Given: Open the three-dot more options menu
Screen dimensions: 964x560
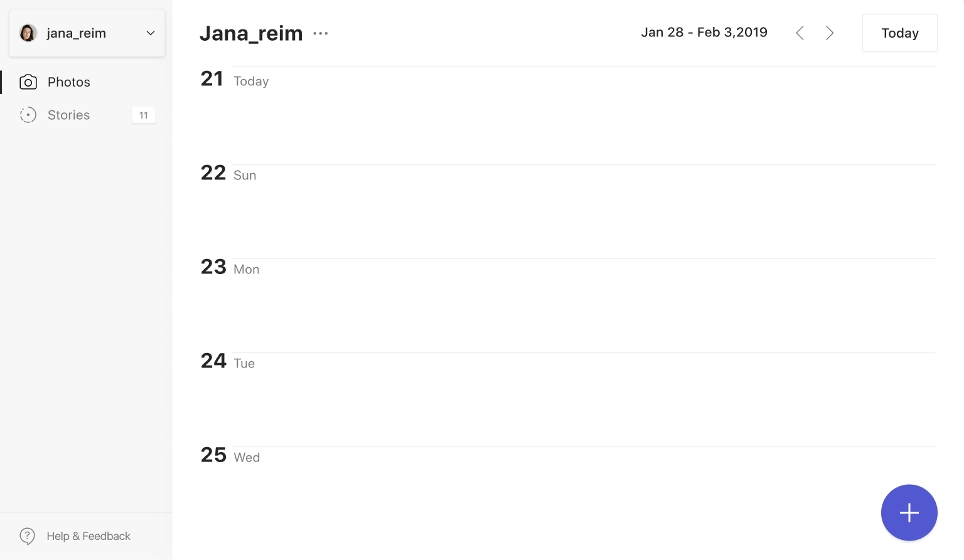Looking at the screenshot, I should click(x=321, y=34).
